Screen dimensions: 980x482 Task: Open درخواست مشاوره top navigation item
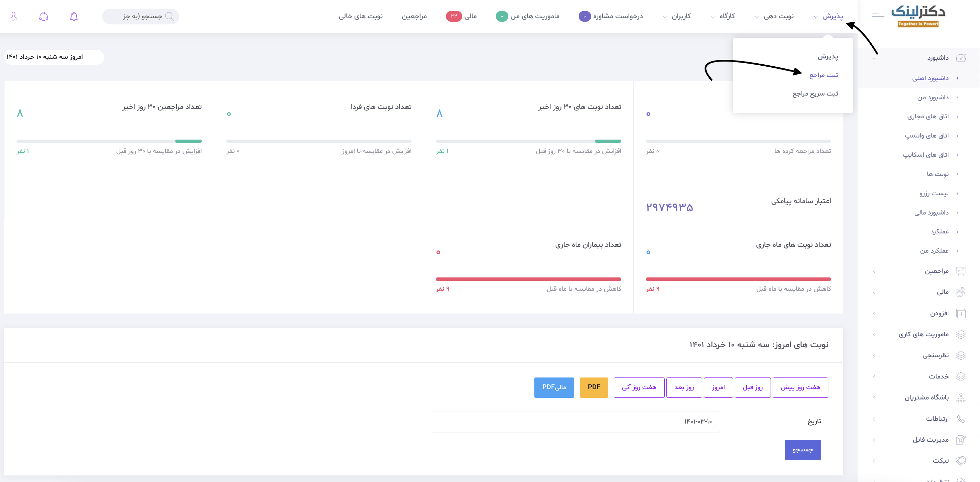tap(618, 17)
